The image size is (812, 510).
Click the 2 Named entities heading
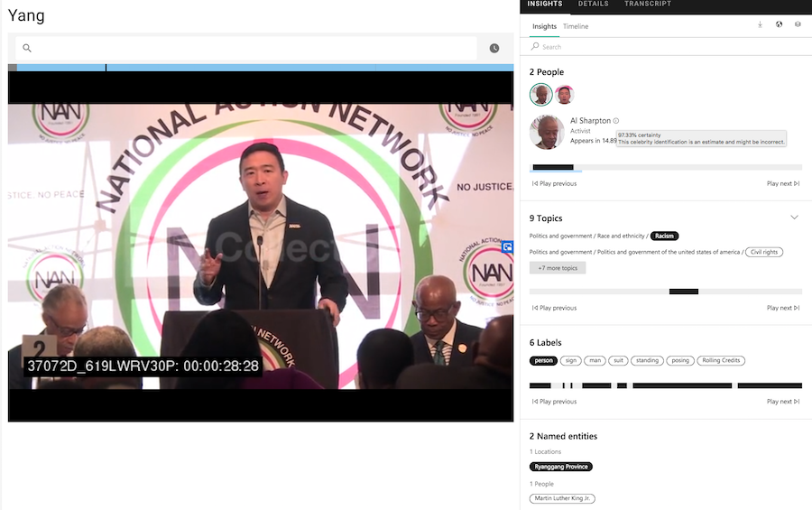pyautogui.click(x=563, y=436)
